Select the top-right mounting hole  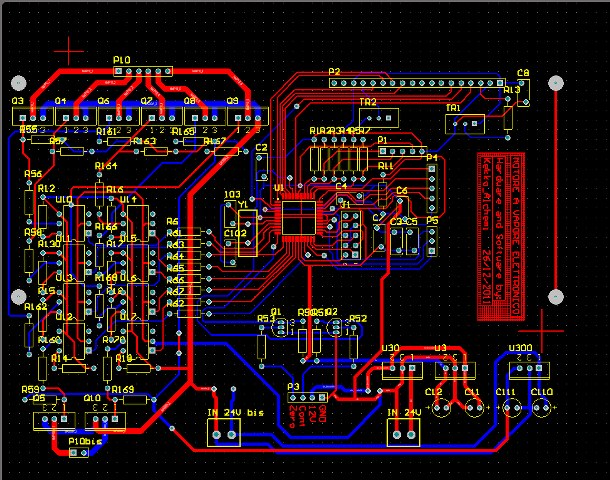coord(556,84)
